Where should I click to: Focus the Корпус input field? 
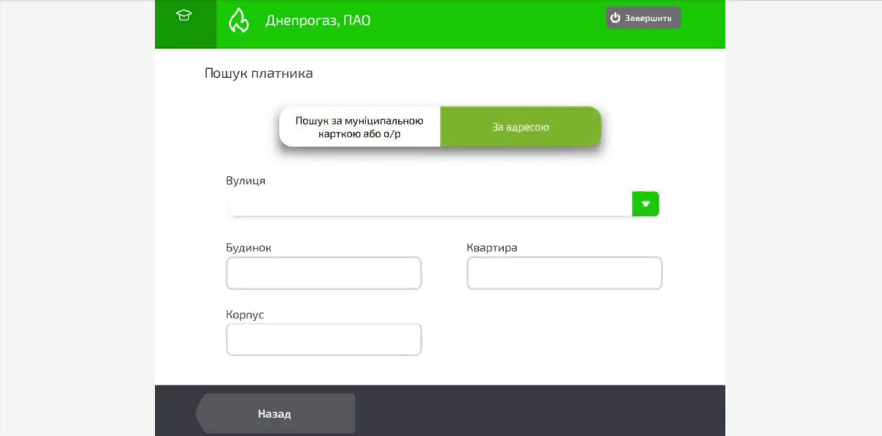coord(324,340)
